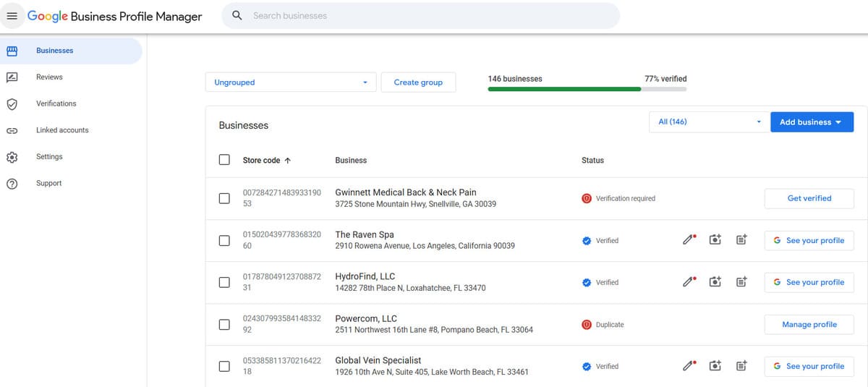Check the Gwinnett Medical Back & Neck Pain row
This screenshot has height=387, width=868.
coord(224,198)
